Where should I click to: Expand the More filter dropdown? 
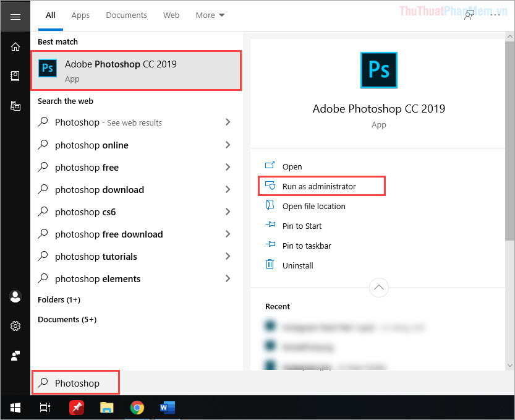coord(210,15)
